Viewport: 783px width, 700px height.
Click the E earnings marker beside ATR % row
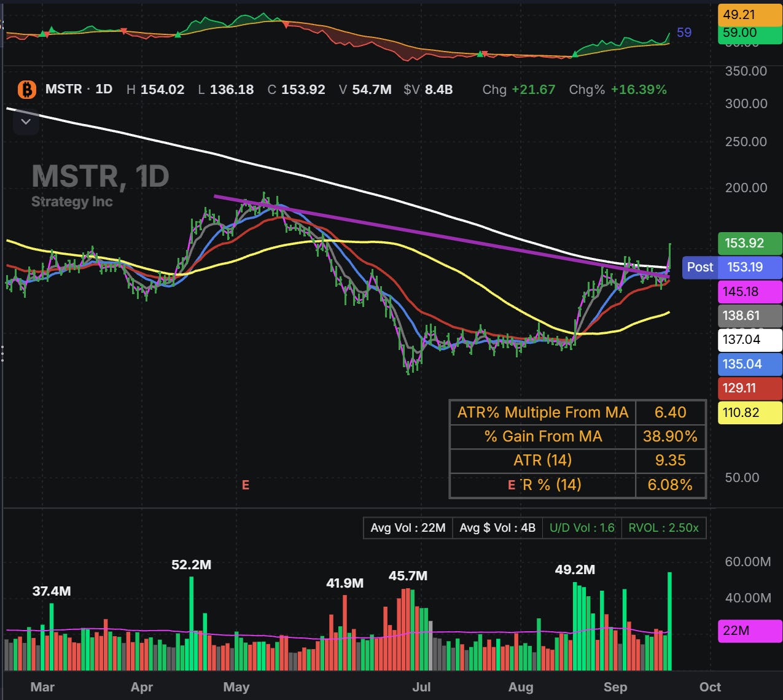click(x=512, y=485)
